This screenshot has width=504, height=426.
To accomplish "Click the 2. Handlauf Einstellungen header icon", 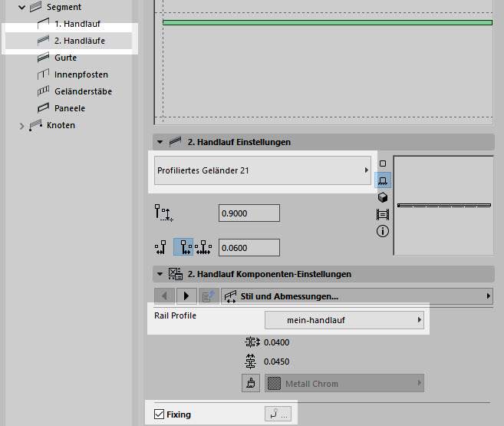I will click(176, 141).
